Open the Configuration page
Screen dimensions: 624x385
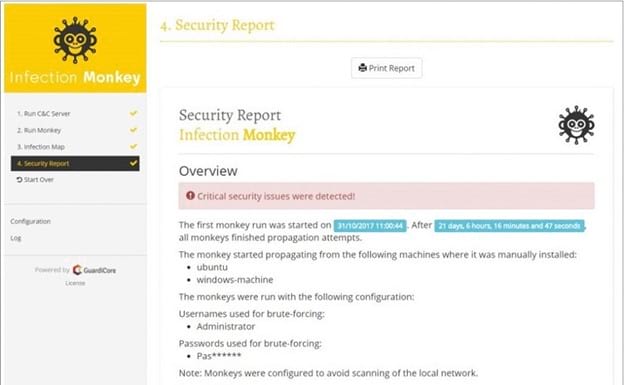pyautogui.click(x=31, y=221)
